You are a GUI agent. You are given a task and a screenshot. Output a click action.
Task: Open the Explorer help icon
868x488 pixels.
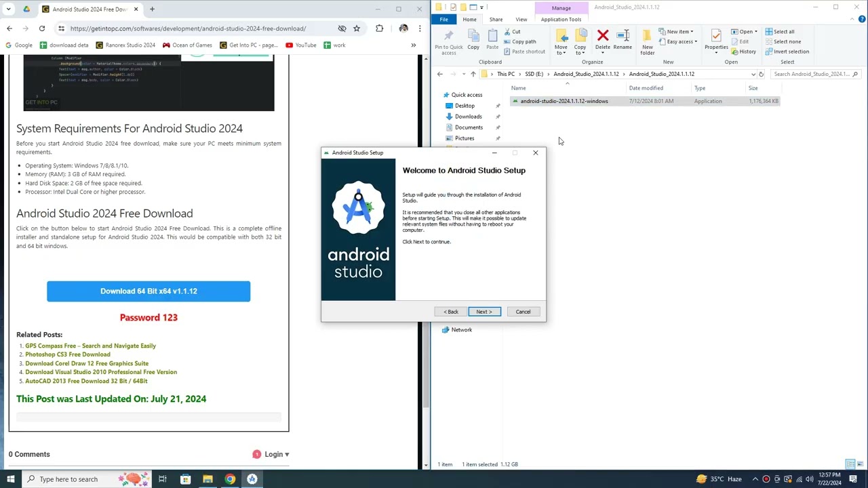click(862, 19)
